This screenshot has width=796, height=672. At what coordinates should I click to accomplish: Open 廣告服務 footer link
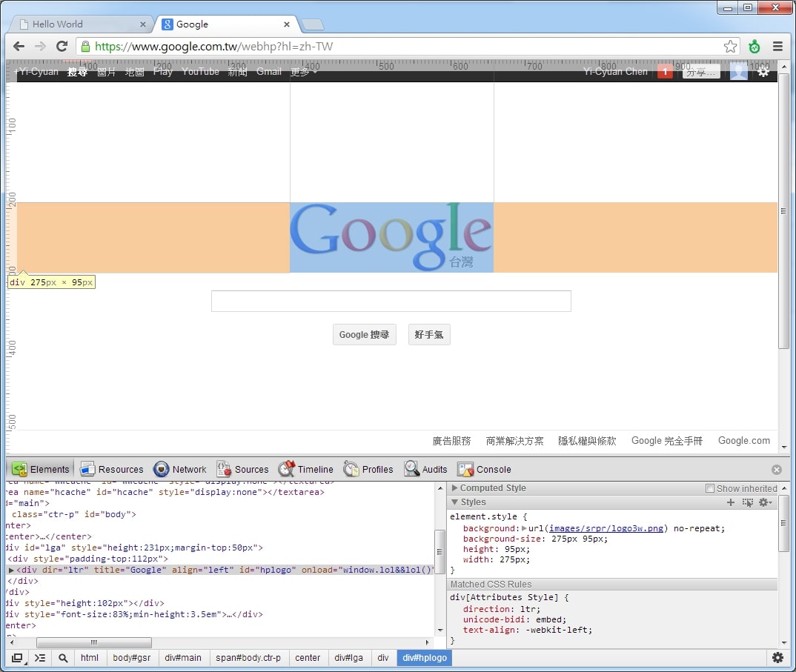[x=451, y=441]
